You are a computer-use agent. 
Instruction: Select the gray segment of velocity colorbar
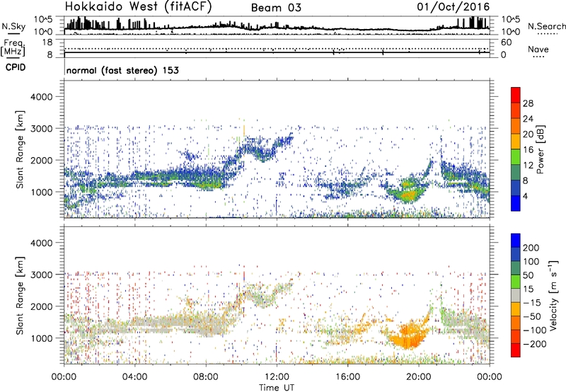(x=516, y=296)
